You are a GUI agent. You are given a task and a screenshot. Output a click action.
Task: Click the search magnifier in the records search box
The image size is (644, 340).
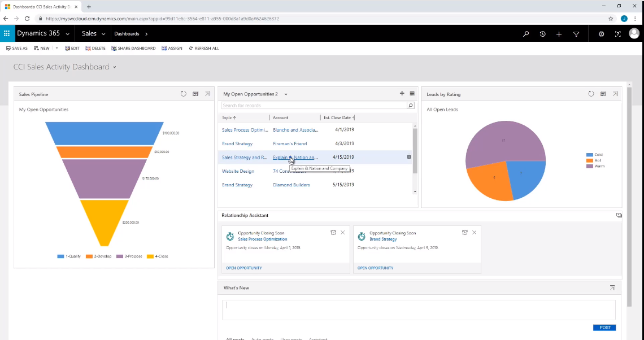point(410,106)
